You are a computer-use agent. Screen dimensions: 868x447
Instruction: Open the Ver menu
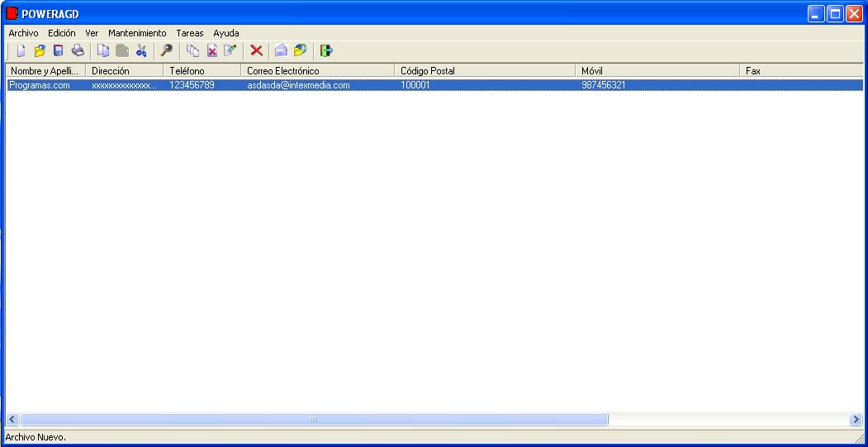(92, 33)
